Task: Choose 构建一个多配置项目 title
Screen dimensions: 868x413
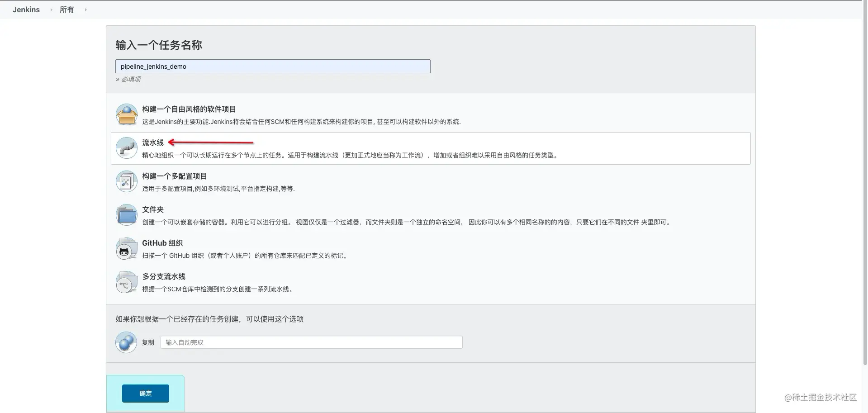Action: point(175,176)
